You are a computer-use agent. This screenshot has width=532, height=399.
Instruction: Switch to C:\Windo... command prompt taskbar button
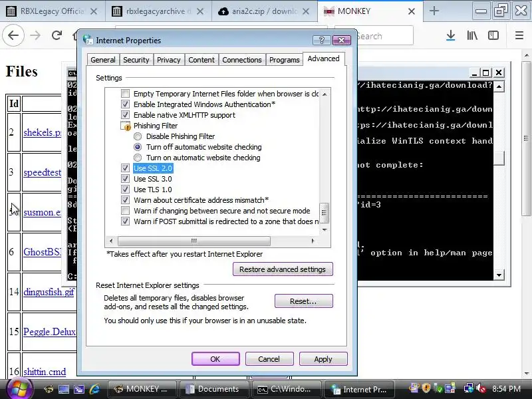click(x=287, y=389)
